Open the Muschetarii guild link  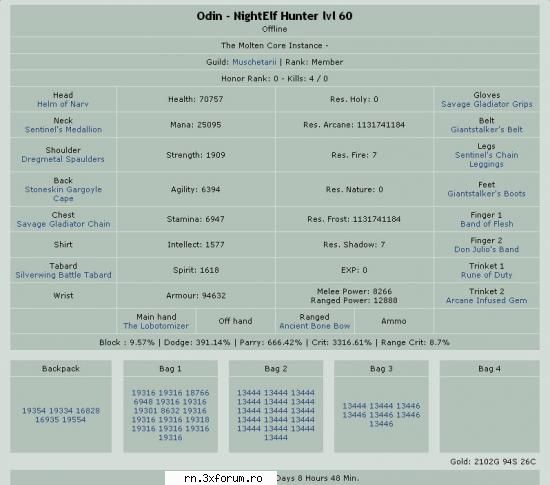[254, 62]
